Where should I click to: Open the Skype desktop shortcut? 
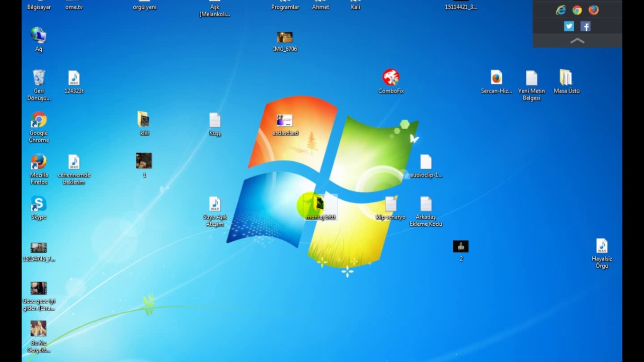(39, 204)
